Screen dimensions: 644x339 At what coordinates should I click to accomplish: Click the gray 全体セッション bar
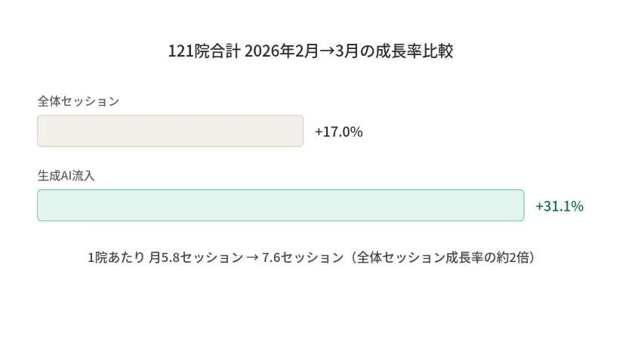[170, 131]
